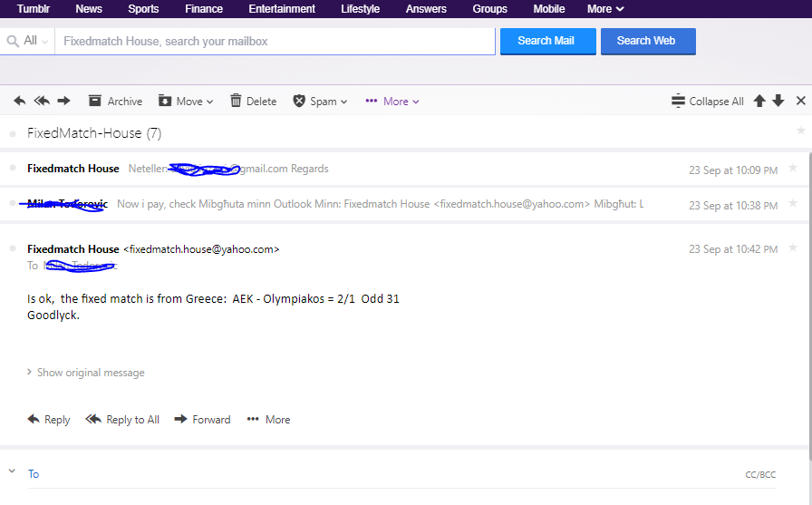Open Mobile in the top navigation
This screenshot has width=812, height=505.
(549, 9)
